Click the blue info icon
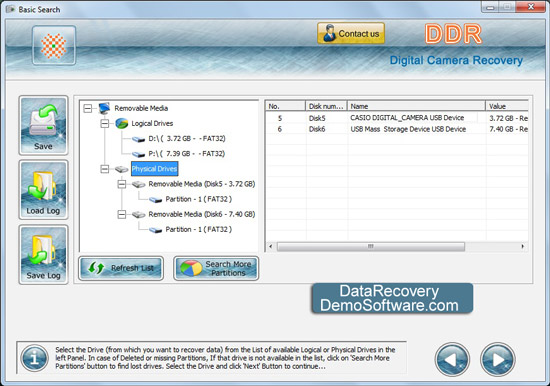 tap(34, 358)
